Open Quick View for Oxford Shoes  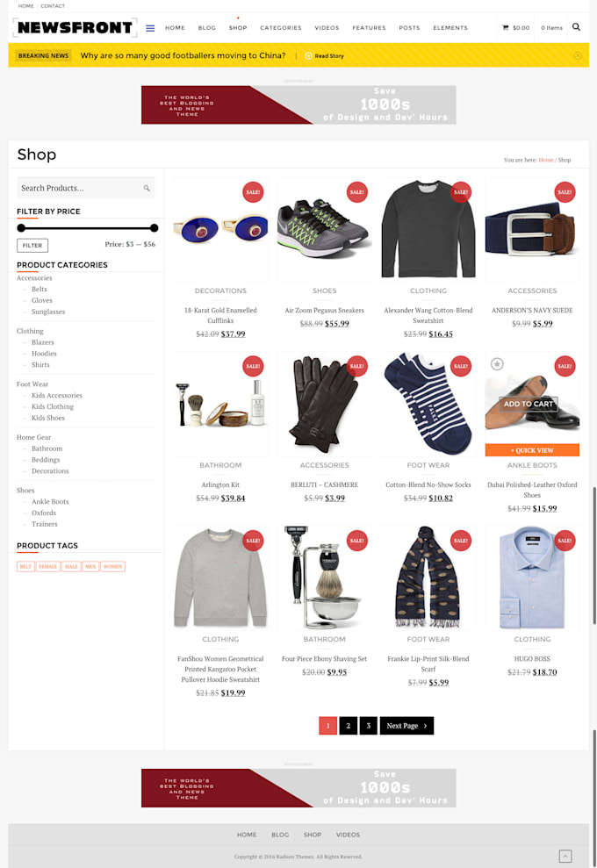click(532, 450)
